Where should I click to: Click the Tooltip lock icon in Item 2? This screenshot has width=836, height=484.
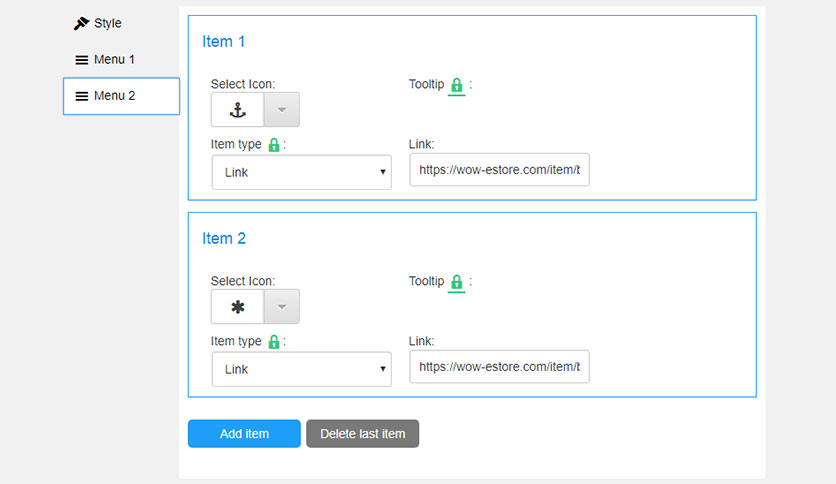(x=456, y=281)
